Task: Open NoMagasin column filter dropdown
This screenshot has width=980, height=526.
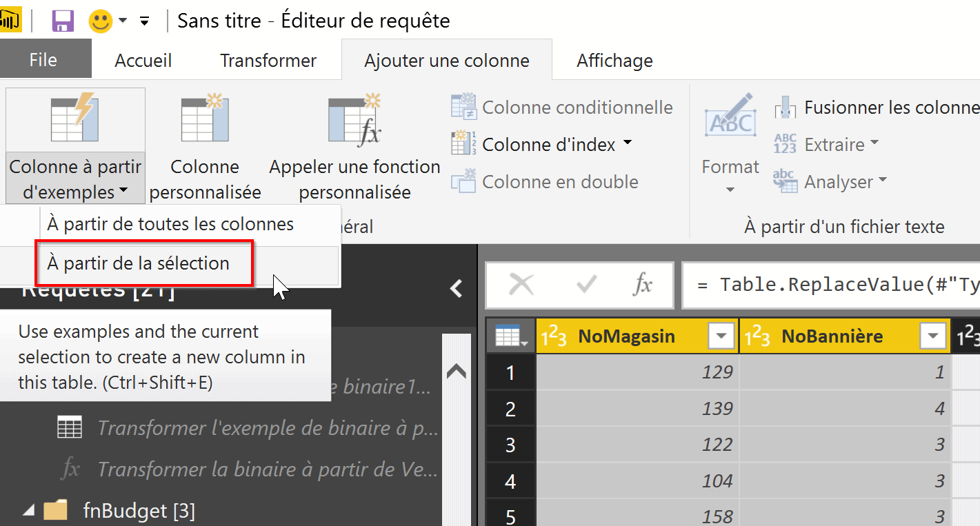Action: 721,336
